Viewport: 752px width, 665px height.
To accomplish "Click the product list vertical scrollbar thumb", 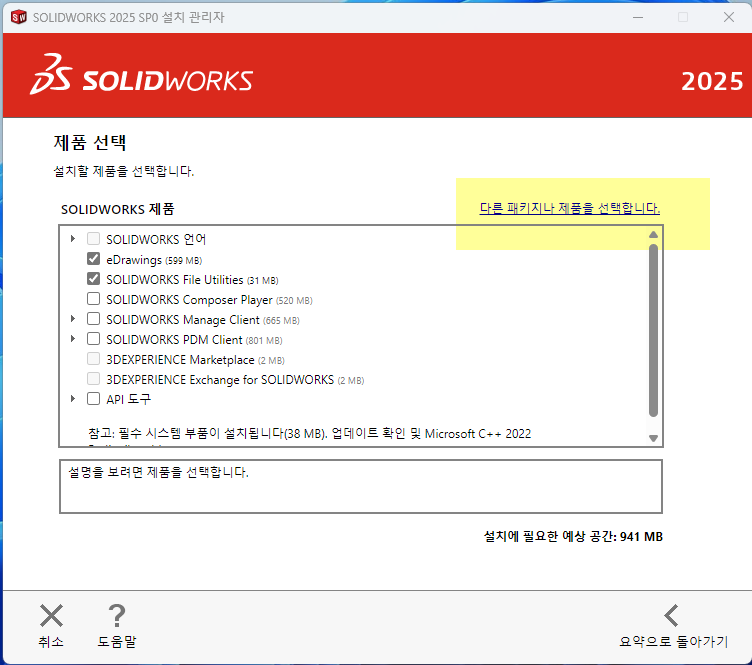I will (653, 330).
